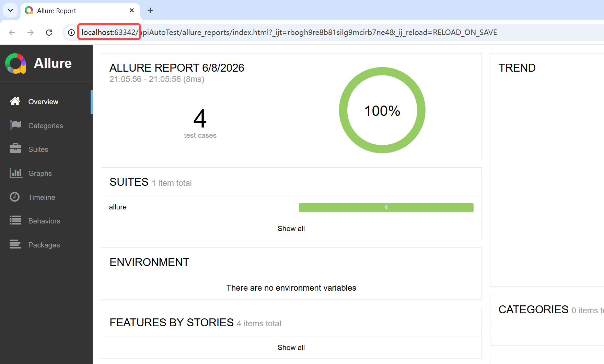This screenshot has height=364, width=604.
Task: Go back in browser history
Action: point(12,33)
